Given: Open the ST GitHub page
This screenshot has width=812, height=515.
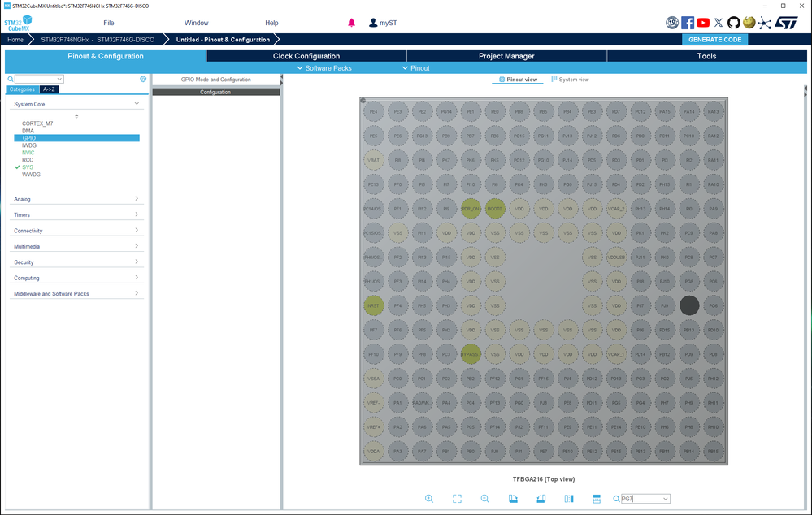Looking at the screenshot, I should pos(733,22).
